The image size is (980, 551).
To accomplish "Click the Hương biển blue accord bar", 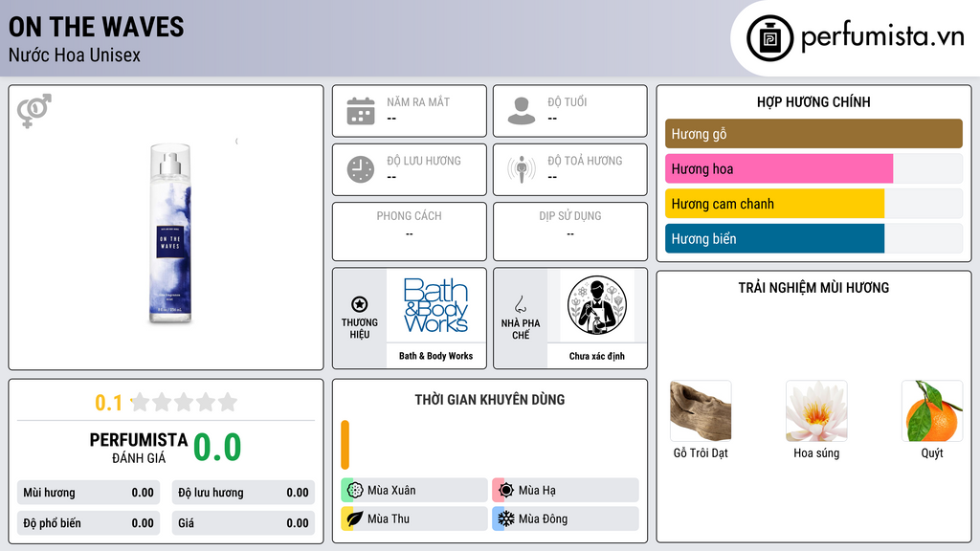I will pos(775,238).
